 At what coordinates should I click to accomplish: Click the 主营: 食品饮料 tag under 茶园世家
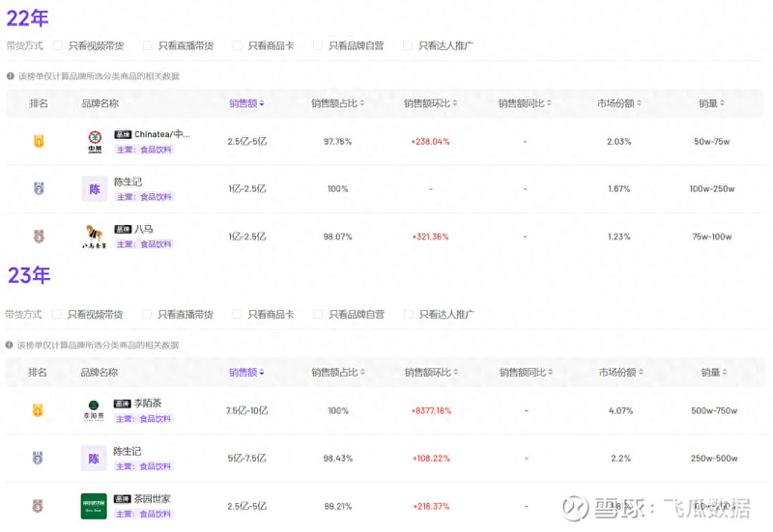[143, 514]
